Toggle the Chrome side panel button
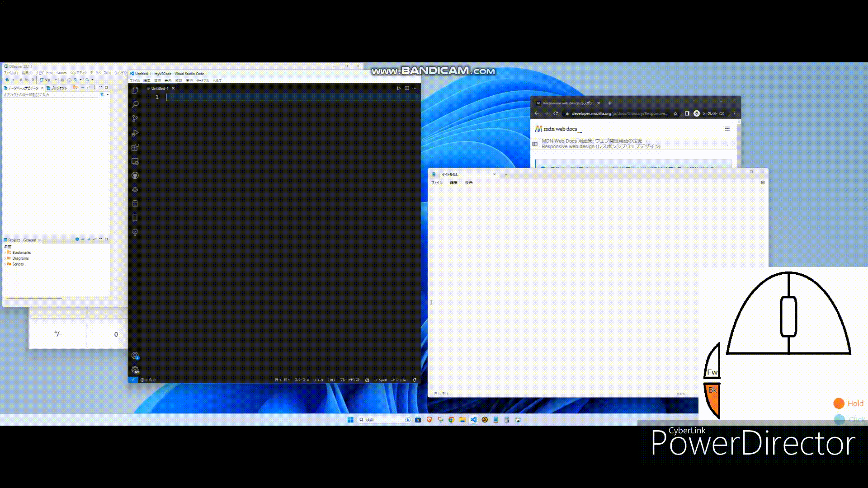Image resolution: width=868 pixels, height=488 pixels. coord(687,113)
